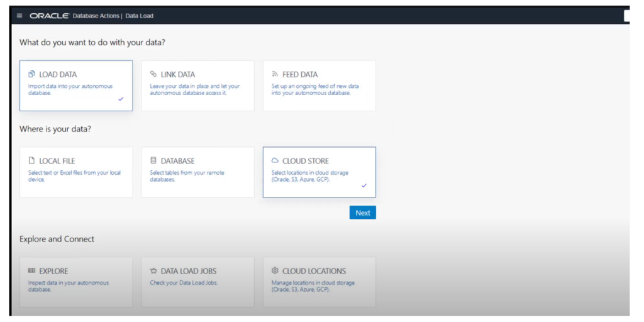Click the Local File document icon
The image size is (644, 322).
(31, 160)
